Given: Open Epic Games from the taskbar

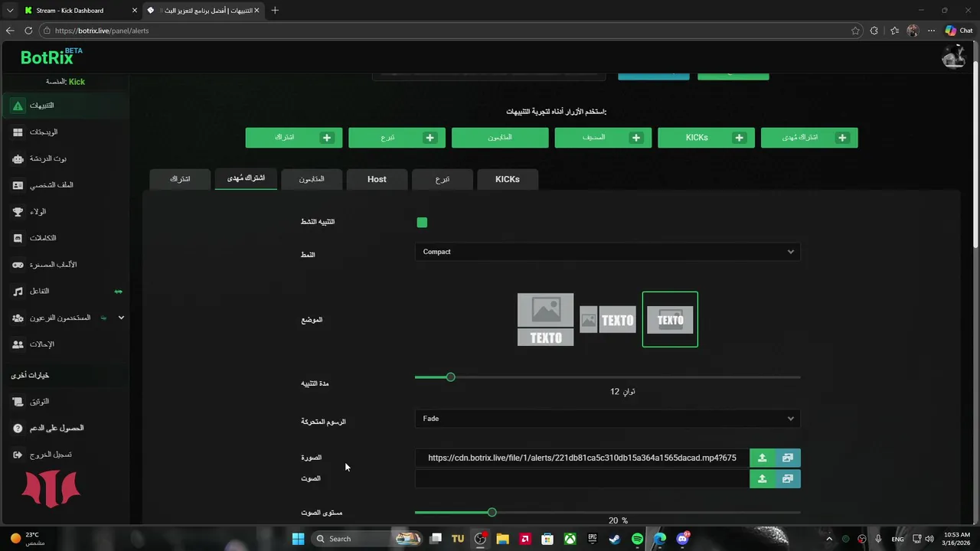Looking at the screenshot, I should [x=593, y=539].
